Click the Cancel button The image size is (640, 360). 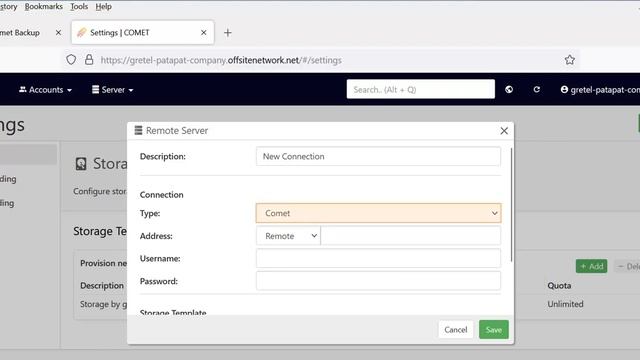456,329
